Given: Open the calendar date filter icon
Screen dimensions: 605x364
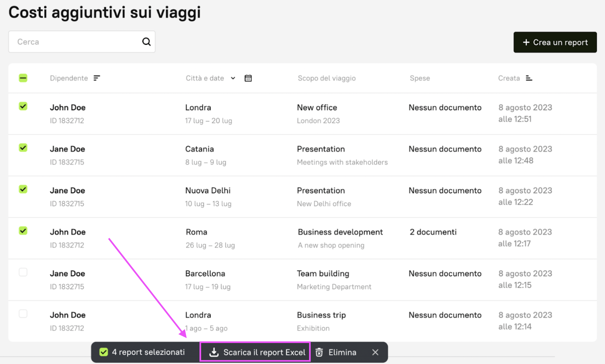Looking at the screenshot, I should pyautogui.click(x=248, y=78).
